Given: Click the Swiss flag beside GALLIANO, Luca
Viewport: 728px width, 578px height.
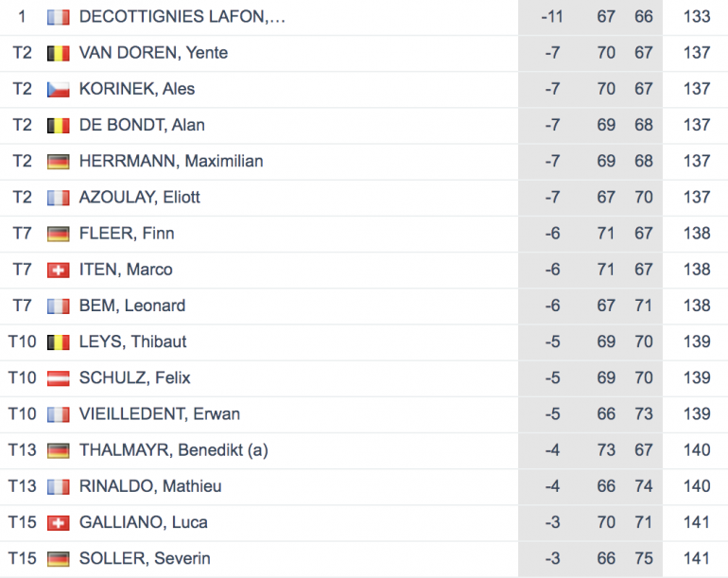Looking at the screenshot, I should [58, 523].
